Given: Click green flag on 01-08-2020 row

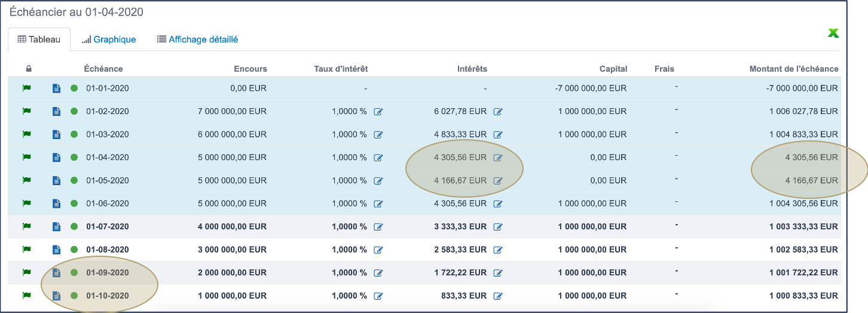Looking at the screenshot, I should (x=26, y=250).
